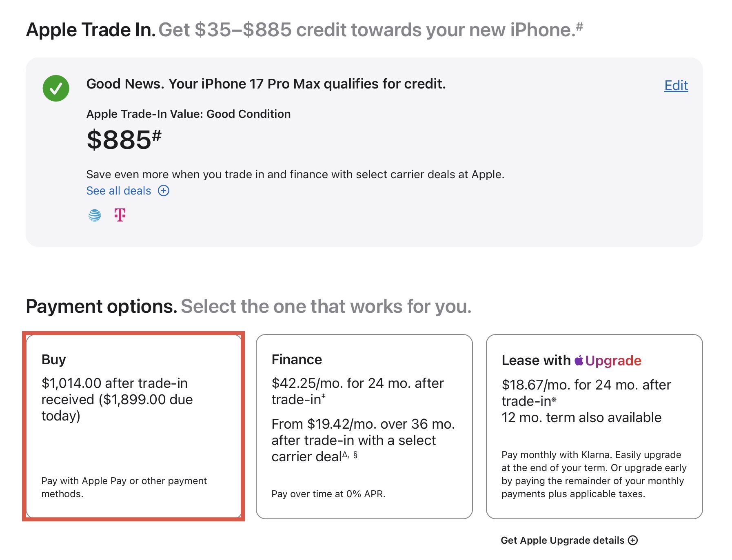Click the T-Mobile carrier logo
This screenshot has width=732, height=560.
tap(120, 215)
